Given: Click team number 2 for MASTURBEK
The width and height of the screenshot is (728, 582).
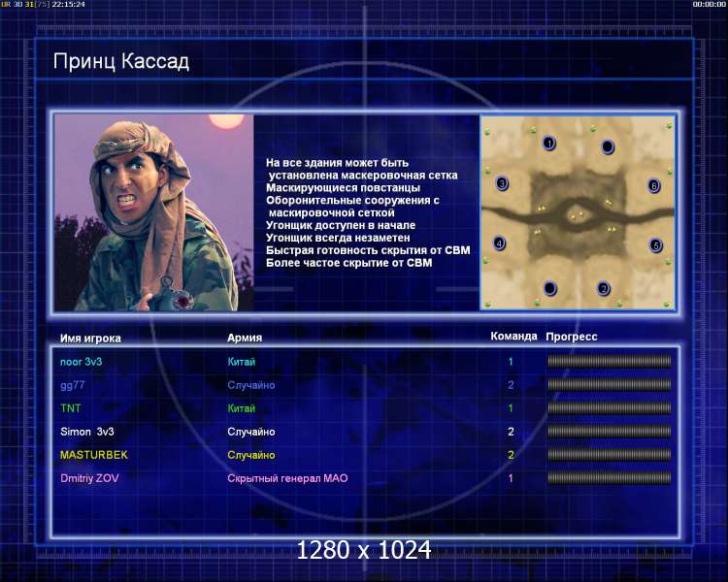Looking at the screenshot, I should click(511, 455).
